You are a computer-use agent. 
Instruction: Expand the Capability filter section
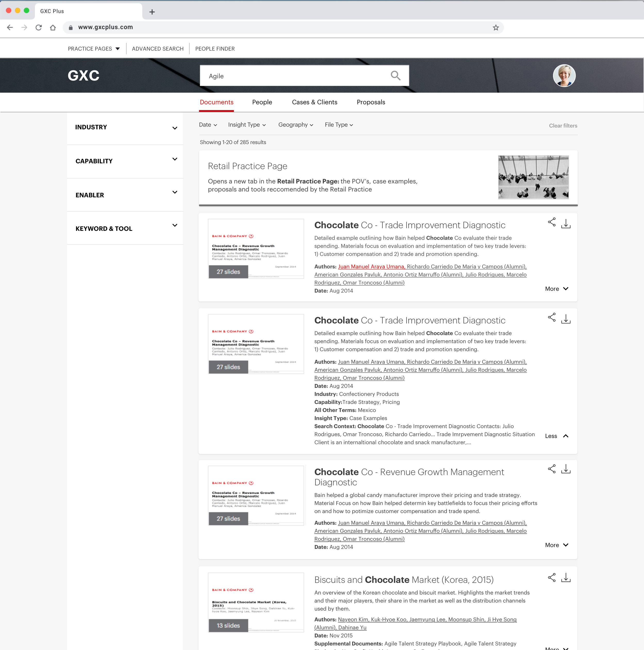[125, 161]
